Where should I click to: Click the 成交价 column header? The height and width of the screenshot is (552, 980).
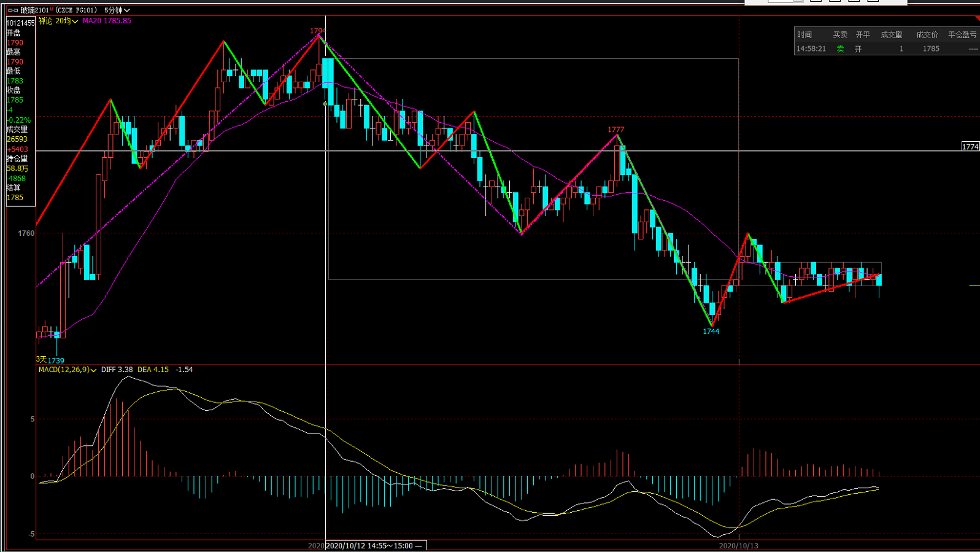click(927, 35)
